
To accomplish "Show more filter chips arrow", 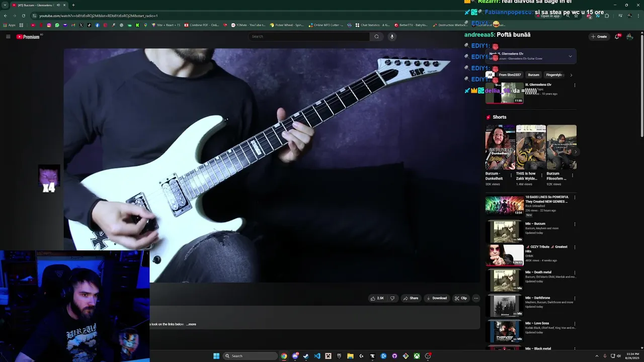I will [x=571, y=75].
